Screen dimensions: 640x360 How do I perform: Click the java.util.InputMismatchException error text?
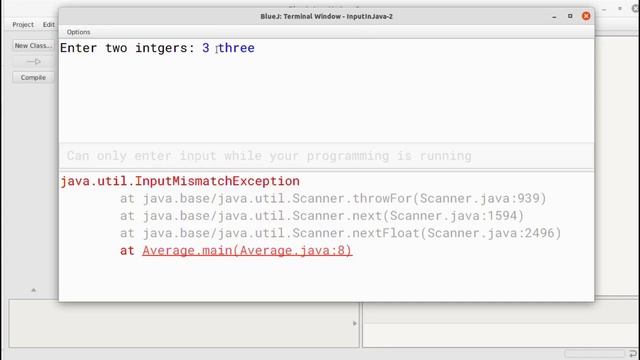pyautogui.click(x=180, y=181)
